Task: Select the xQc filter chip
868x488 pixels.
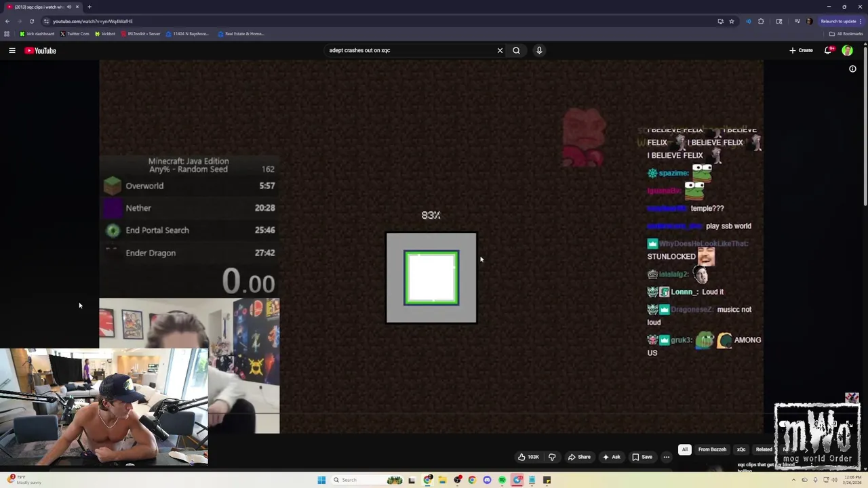Action: (741, 449)
